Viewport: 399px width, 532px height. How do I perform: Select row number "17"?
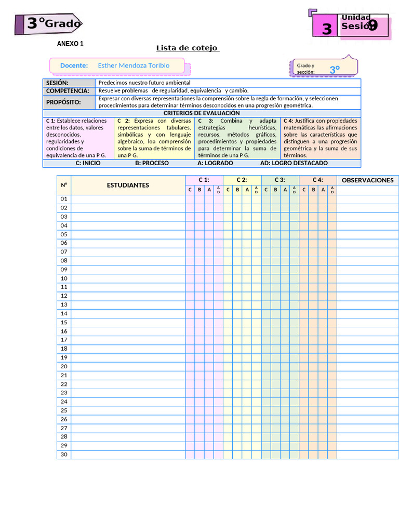pyautogui.click(x=64, y=340)
